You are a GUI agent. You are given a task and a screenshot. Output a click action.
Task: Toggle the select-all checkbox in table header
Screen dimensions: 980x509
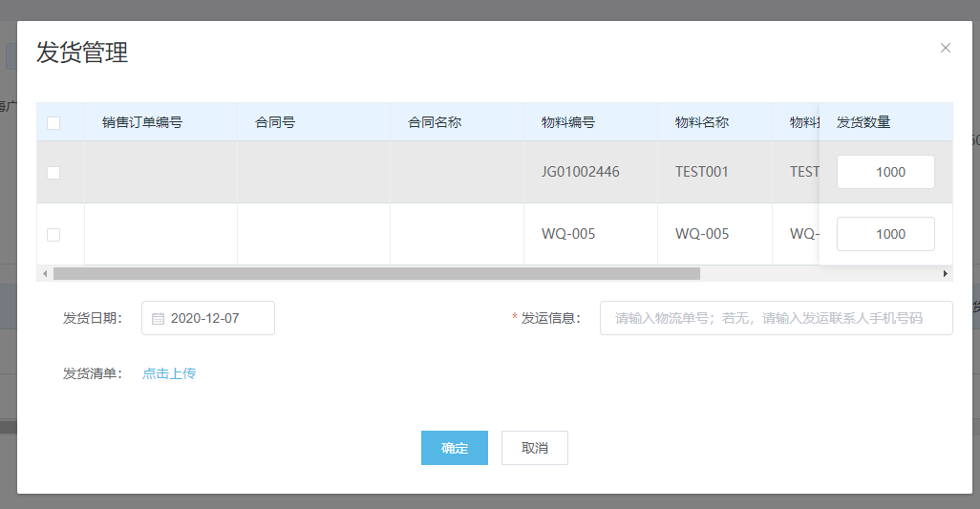point(53,122)
